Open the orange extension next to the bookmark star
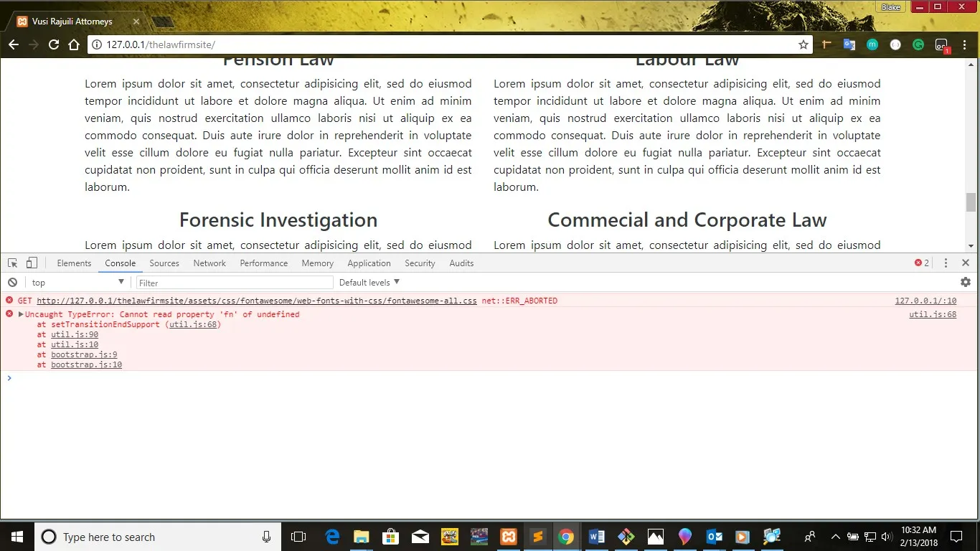The image size is (980, 551). click(x=826, y=44)
